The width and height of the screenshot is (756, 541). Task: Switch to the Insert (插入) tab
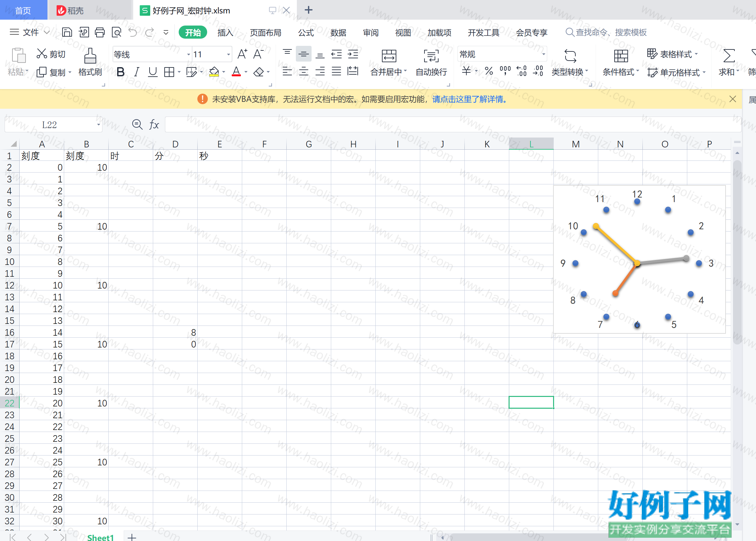tap(225, 32)
